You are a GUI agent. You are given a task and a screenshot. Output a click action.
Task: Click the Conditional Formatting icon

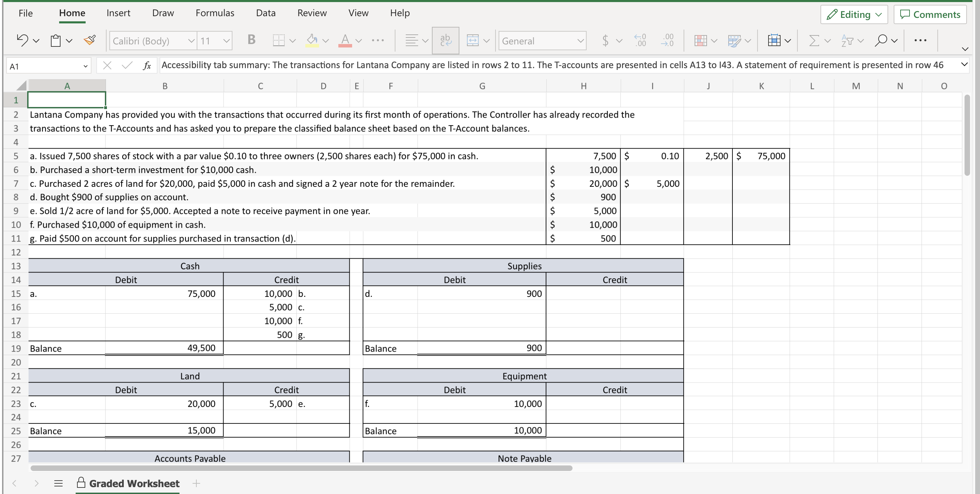pos(700,40)
